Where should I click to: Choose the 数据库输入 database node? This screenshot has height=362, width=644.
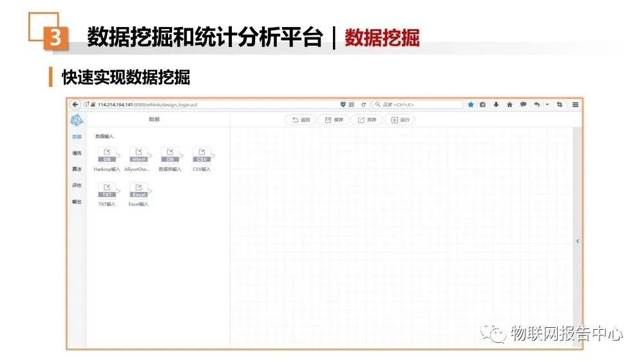170,155
